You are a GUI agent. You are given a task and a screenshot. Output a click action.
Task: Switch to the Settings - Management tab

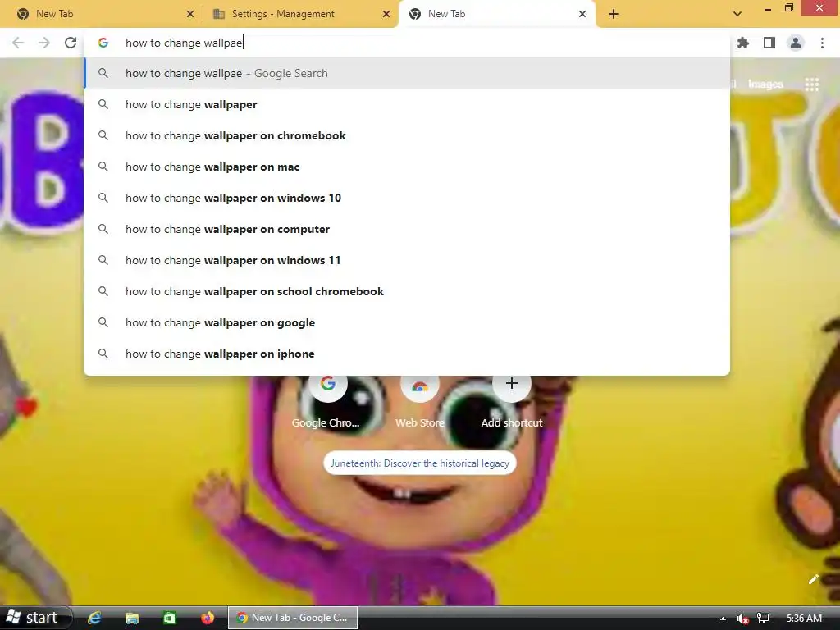pos(302,14)
